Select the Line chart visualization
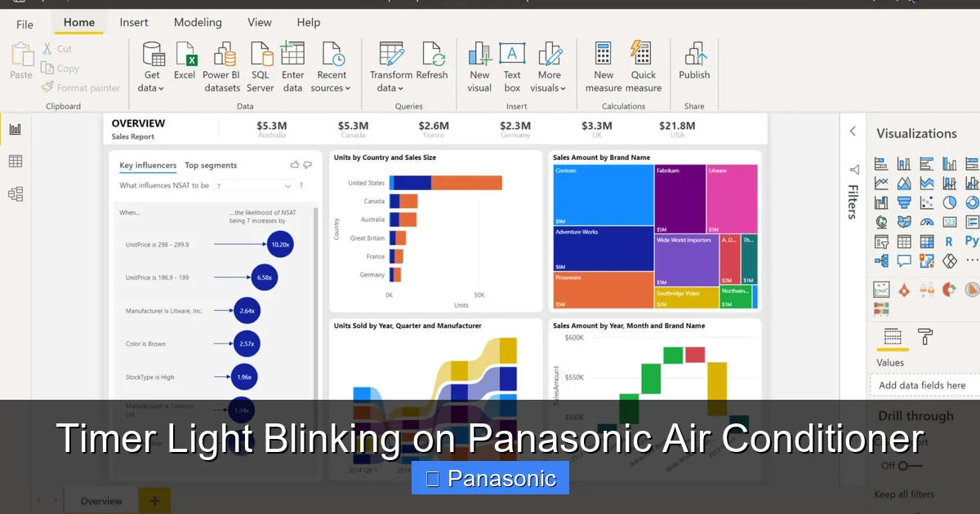The image size is (980, 514). click(x=881, y=183)
